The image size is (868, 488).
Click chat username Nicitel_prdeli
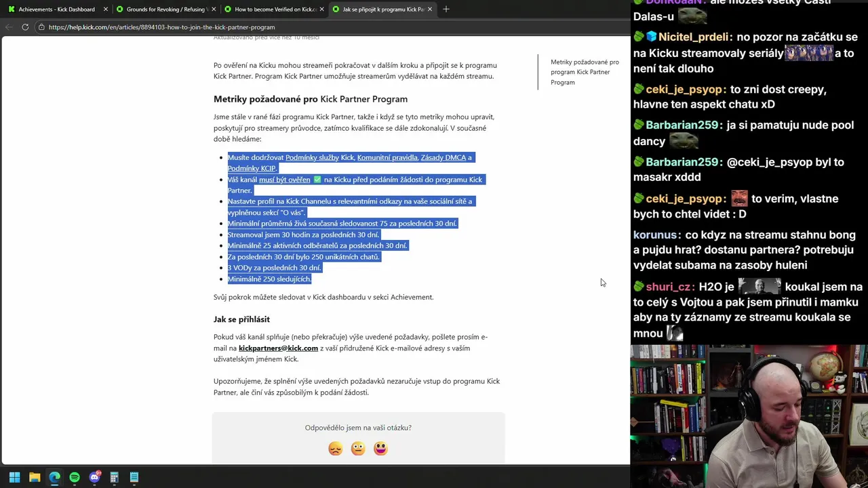click(x=693, y=37)
